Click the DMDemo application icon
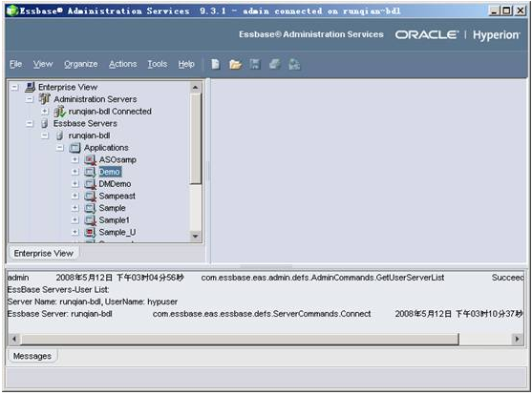 [90, 184]
